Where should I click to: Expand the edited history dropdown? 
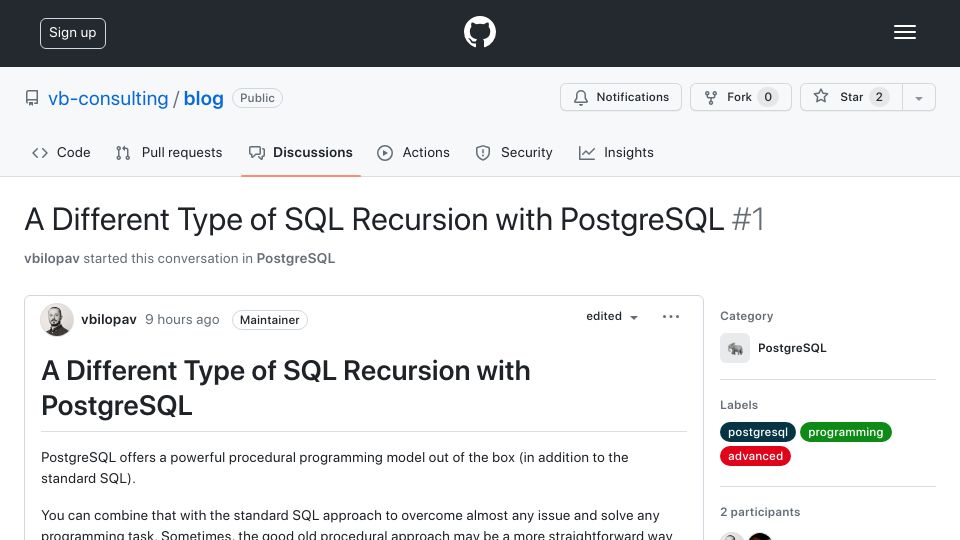[612, 317]
